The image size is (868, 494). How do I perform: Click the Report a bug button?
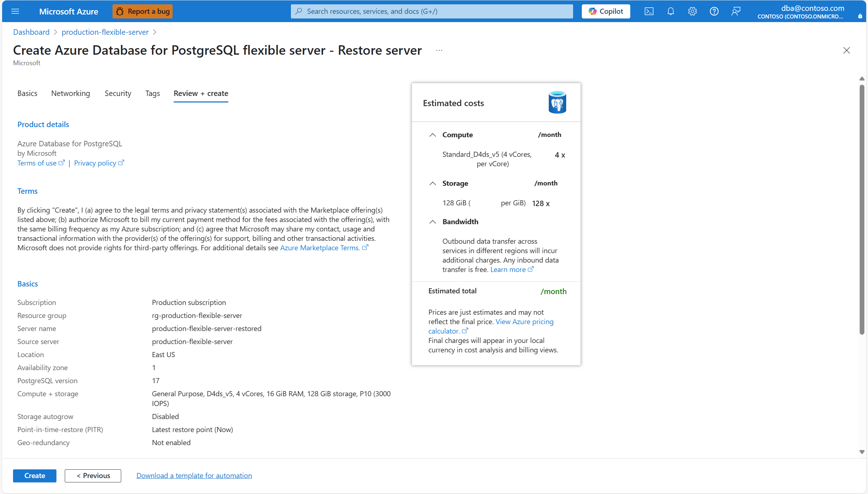coord(143,11)
